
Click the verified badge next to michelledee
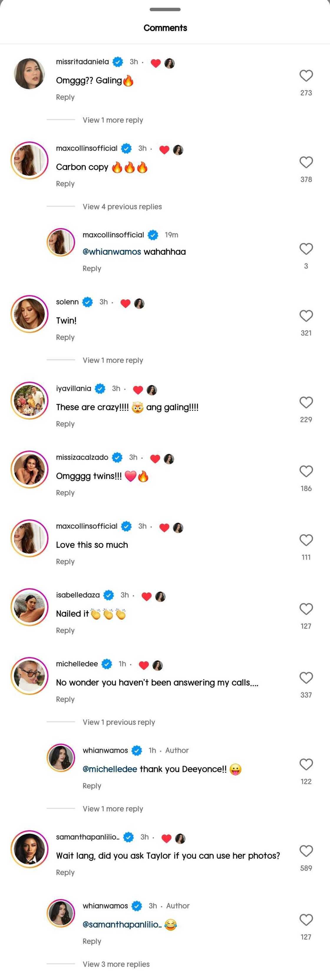pyautogui.click(x=107, y=664)
